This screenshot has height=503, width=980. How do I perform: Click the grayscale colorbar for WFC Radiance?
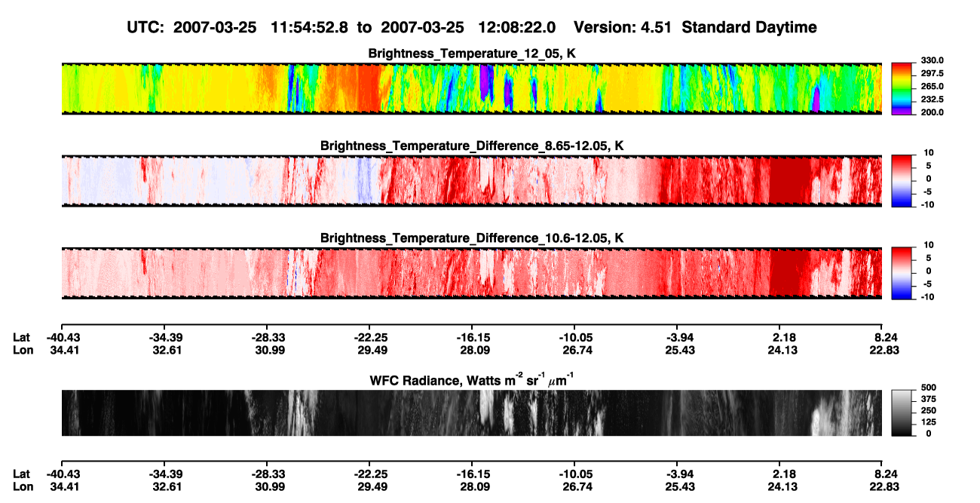coord(902,413)
